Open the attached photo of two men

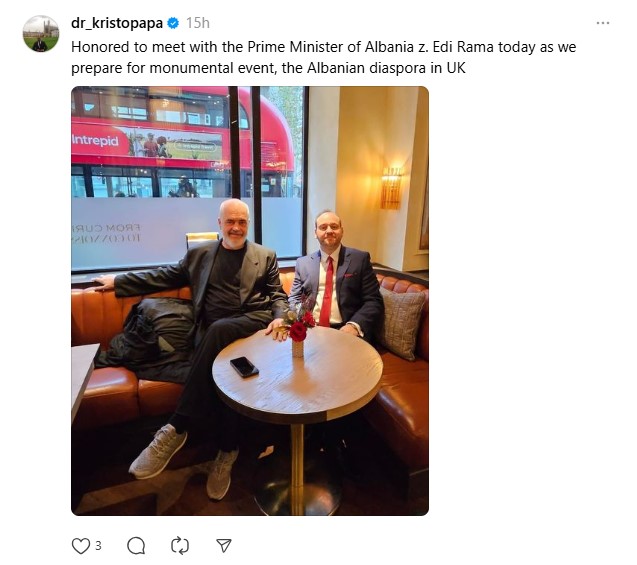[250, 301]
